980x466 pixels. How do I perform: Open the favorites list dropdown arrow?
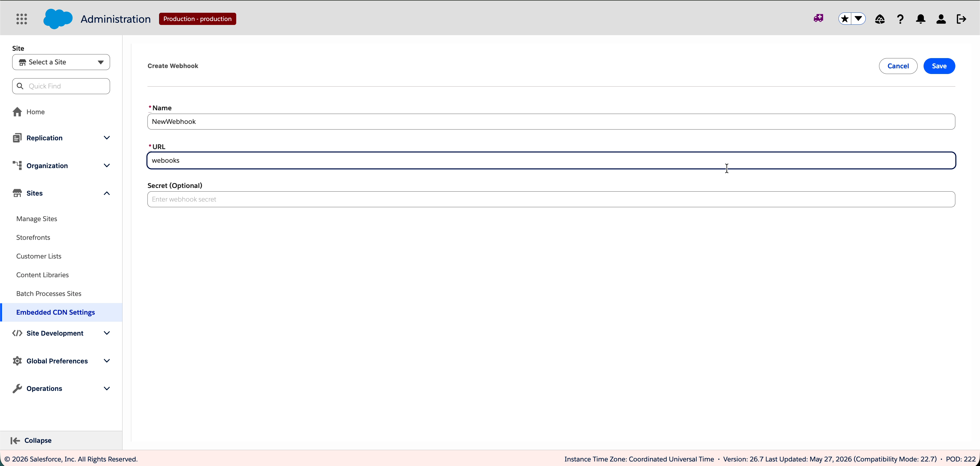[858, 19]
